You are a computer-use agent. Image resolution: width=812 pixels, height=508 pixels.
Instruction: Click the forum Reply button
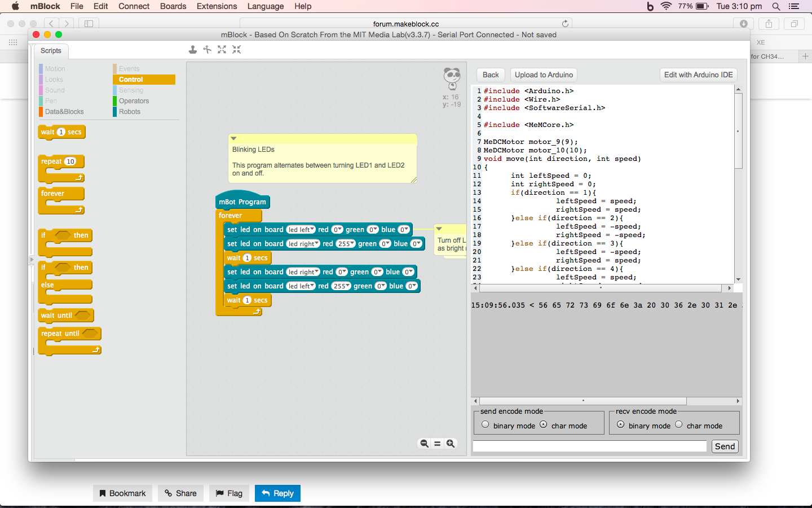tap(277, 493)
